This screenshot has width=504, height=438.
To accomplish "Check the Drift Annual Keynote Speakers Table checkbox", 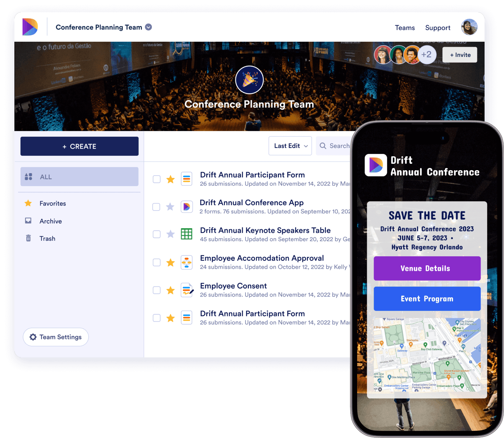I will (157, 234).
